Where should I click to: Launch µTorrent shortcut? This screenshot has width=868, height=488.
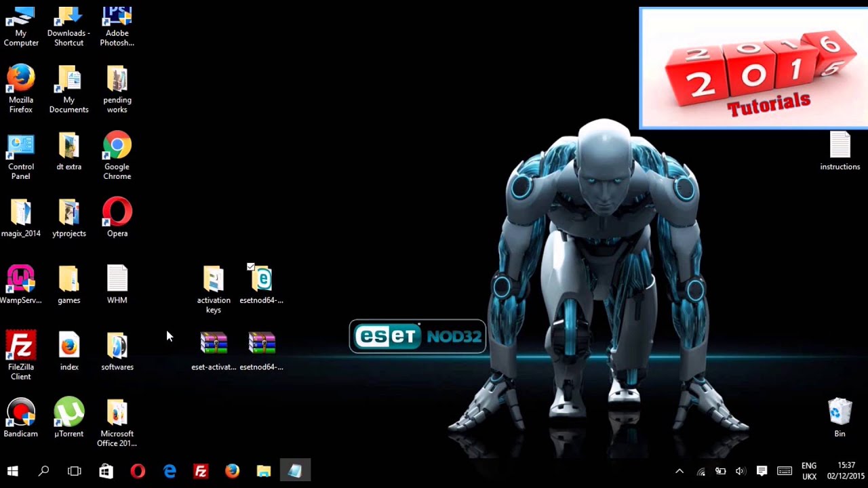69,418
